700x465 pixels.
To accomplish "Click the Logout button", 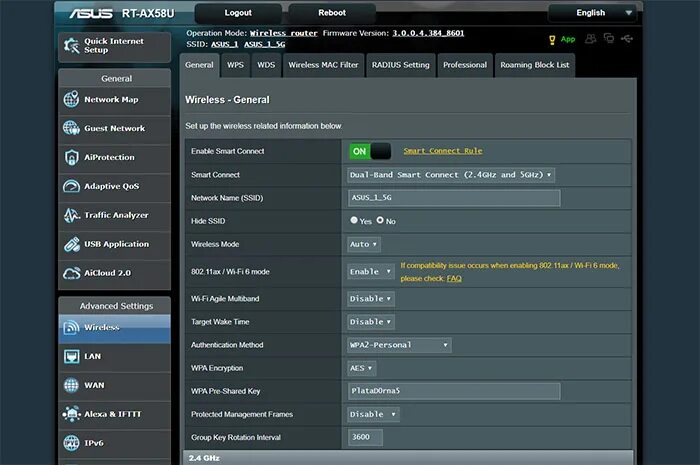I will [x=238, y=13].
